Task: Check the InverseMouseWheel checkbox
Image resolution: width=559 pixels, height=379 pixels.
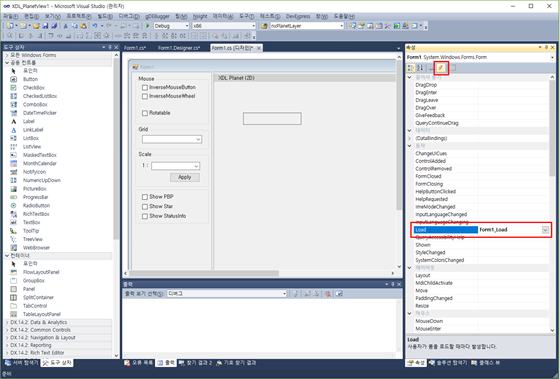Action: click(145, 96)
